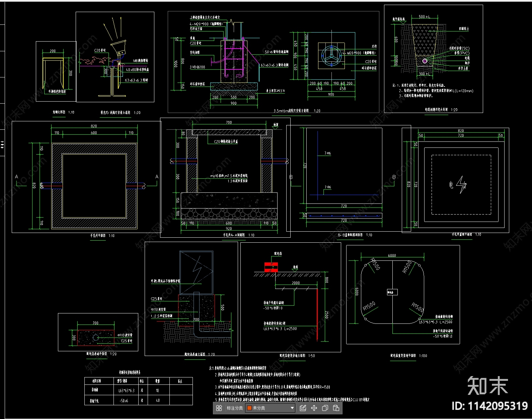This screenshot has width=532, height=419.
Task: Click the 标注分类 toolbar label
Action: (235, 408)
